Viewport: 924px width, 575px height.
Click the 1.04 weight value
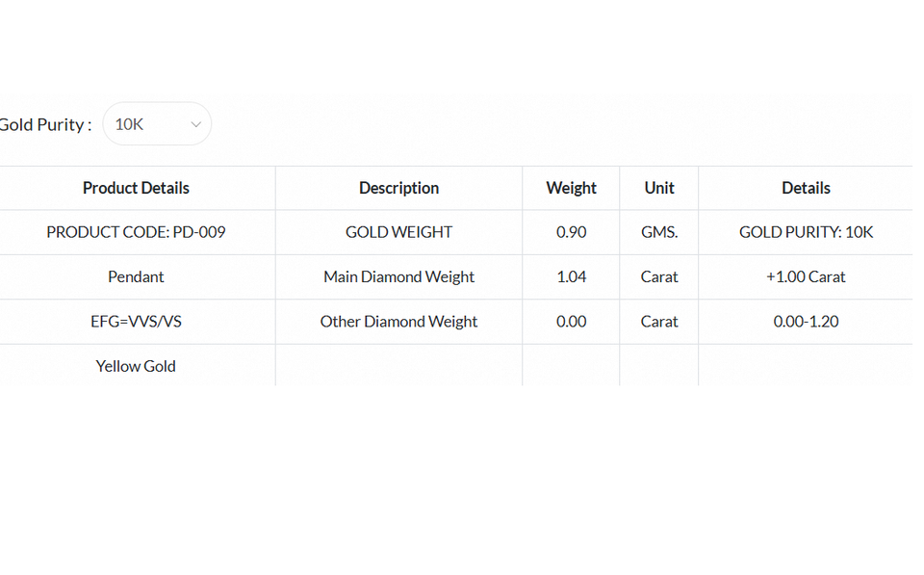pyautogui.click(x=571, y=276)
